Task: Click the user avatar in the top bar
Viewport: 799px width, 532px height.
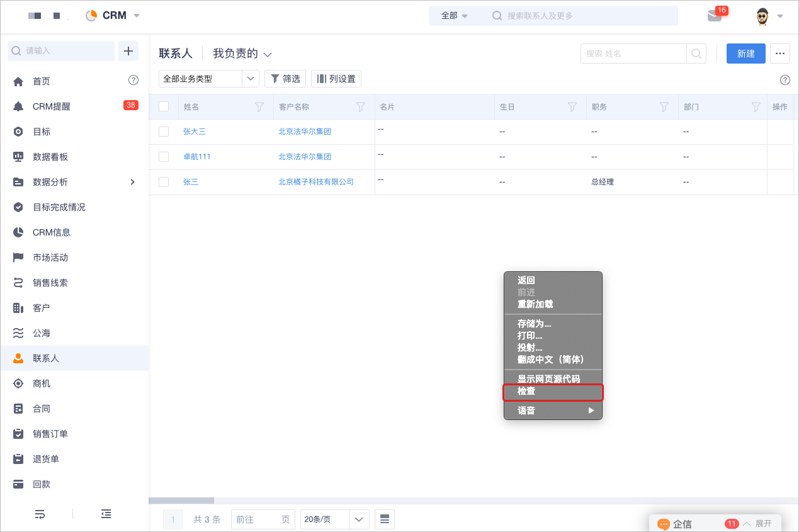Action: coord(762,16)
